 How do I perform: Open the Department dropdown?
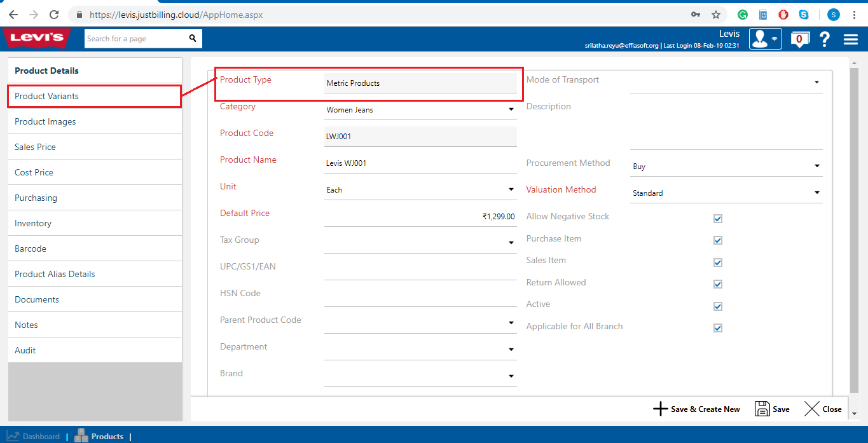420,350
